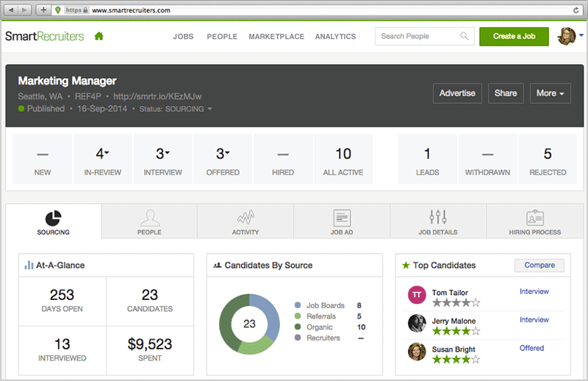Click Tom Tailor's TT avatar

click(417, 295)
